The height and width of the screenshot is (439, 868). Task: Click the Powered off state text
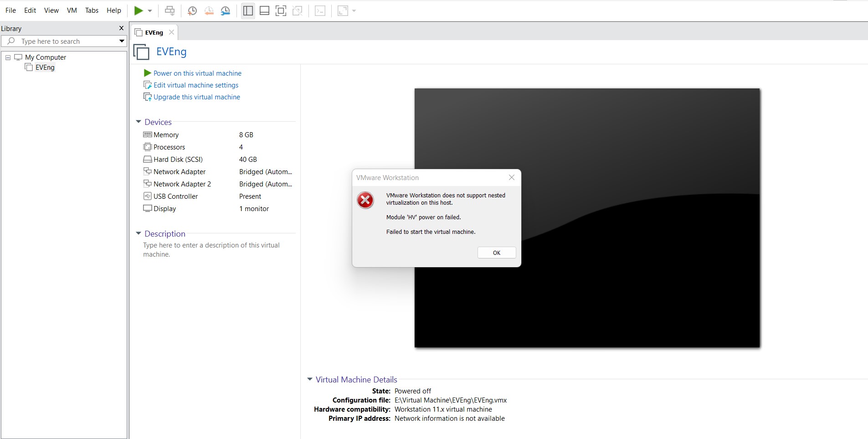pyautogui.click(x=413, y=391)
